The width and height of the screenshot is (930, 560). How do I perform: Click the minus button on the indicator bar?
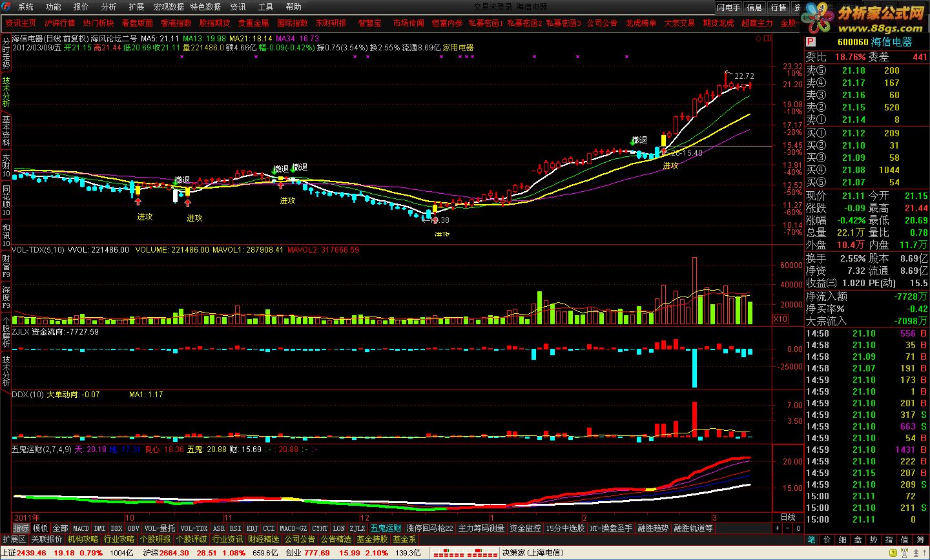788,528
